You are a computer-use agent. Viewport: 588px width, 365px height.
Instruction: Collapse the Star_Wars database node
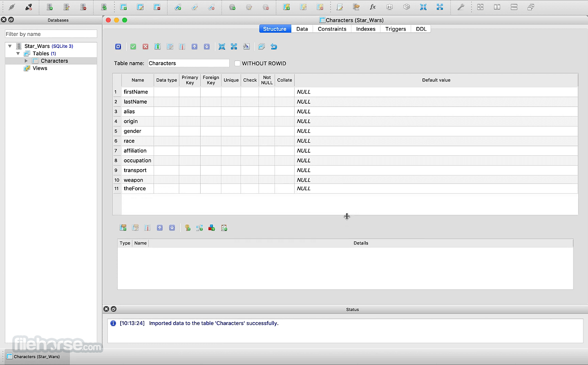click(x=10, y=46)
